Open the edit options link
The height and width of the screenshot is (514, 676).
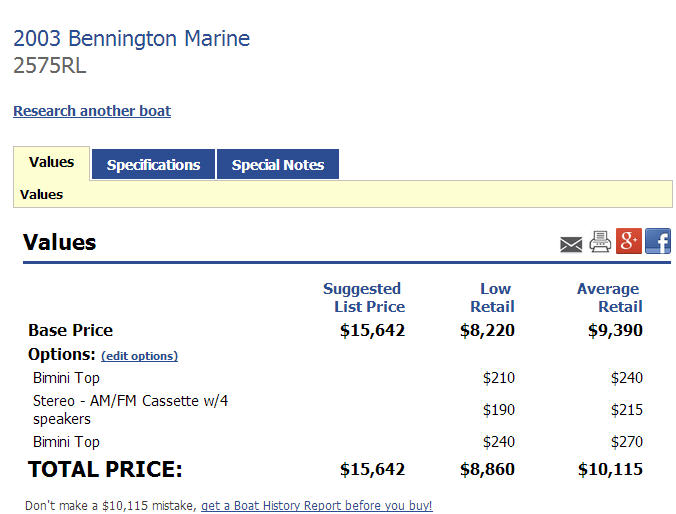(139, 356)
